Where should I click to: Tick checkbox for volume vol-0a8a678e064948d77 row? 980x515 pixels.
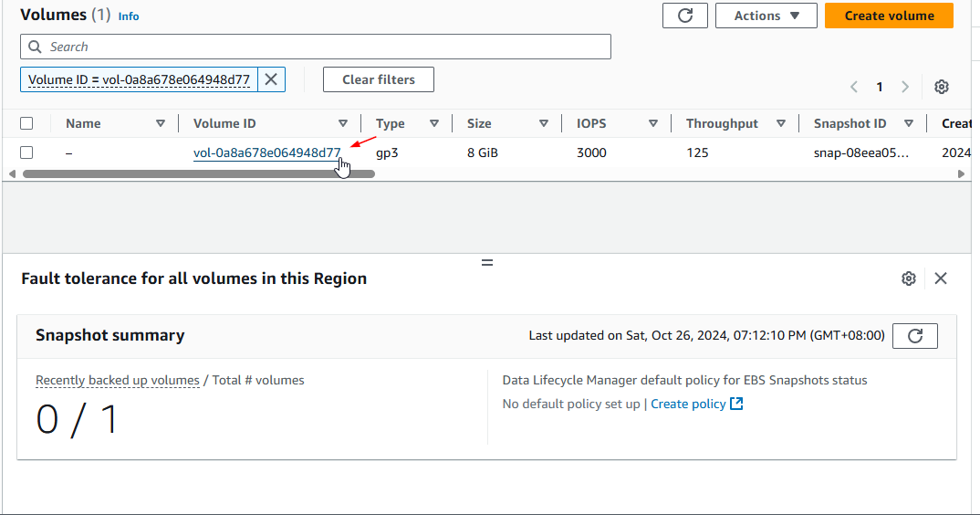point(26,152)
